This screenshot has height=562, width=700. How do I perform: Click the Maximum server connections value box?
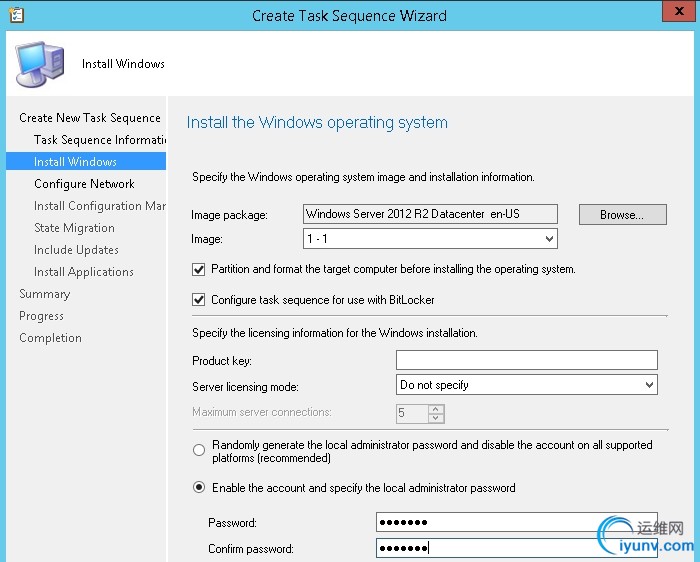[412, 413]
